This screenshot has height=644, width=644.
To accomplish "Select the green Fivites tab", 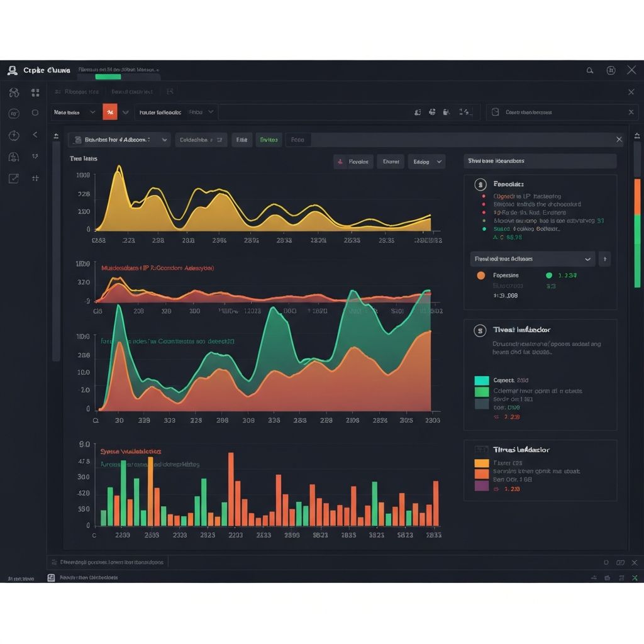I will tap(269, 140).
